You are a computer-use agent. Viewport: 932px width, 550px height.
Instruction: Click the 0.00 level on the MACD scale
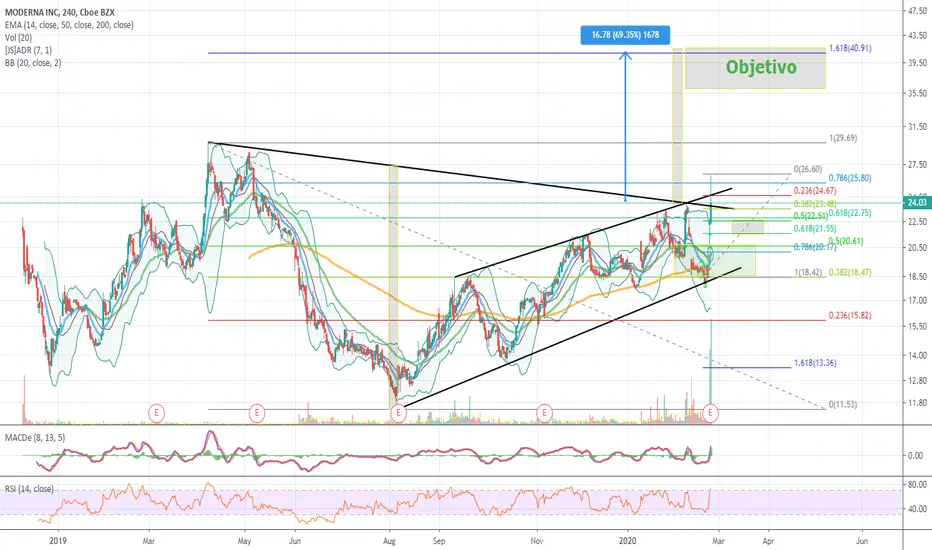click(x=915, y=455)
